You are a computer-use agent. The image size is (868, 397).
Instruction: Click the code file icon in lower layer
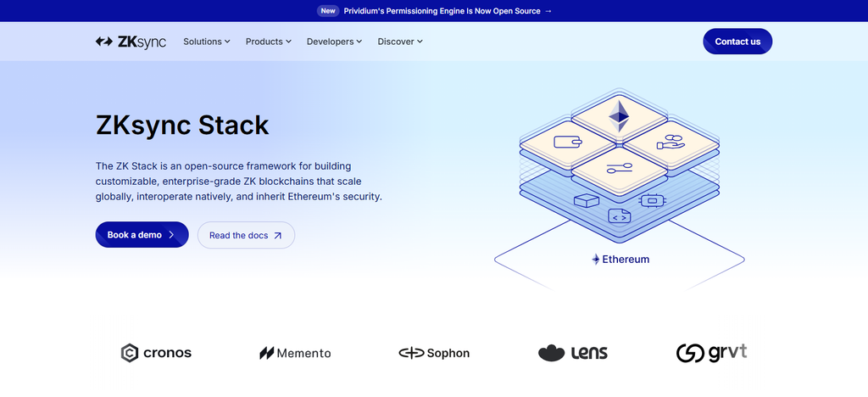(x=620, y=216)
